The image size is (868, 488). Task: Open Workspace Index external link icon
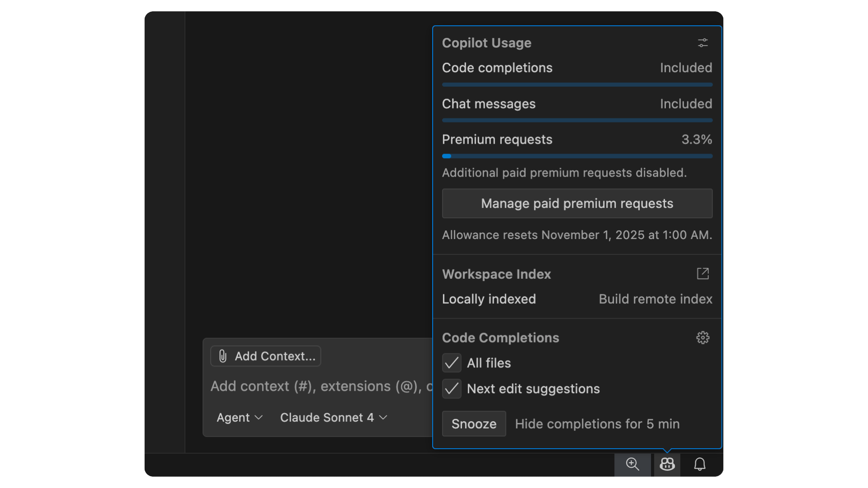pos(703,273)
